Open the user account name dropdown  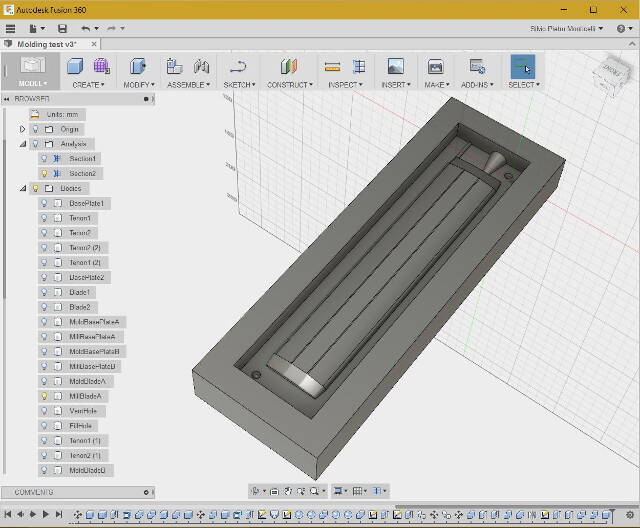pyautogui.click(x=566, y=29)
